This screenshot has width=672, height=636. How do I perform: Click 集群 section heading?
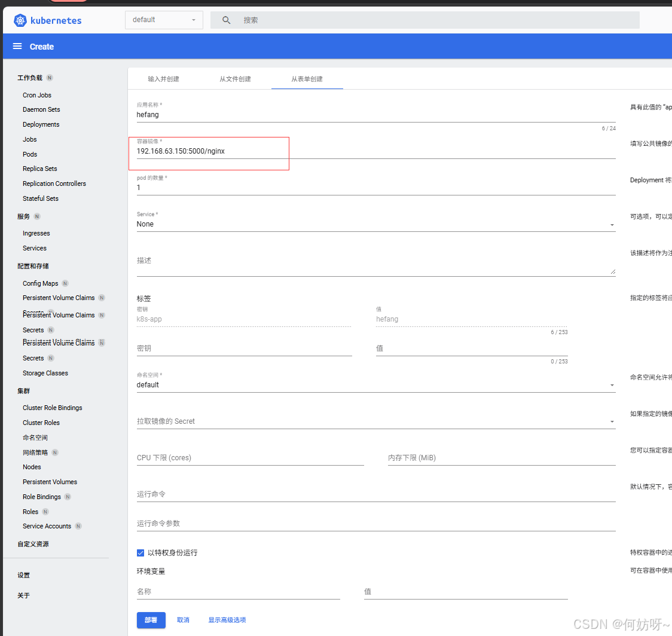[x=23, y=391]
